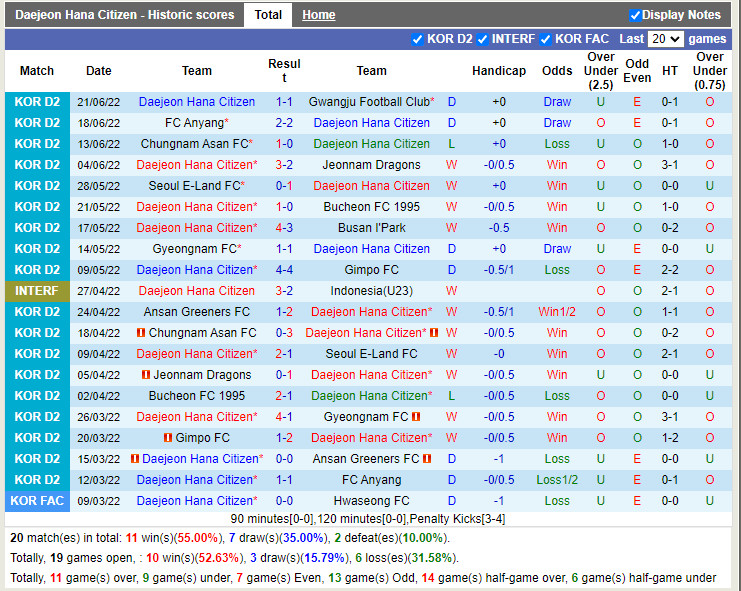Click the red card icon after Gyeongnam FC
This screenshot has width=741, height=591.
(x=416, y=417)
